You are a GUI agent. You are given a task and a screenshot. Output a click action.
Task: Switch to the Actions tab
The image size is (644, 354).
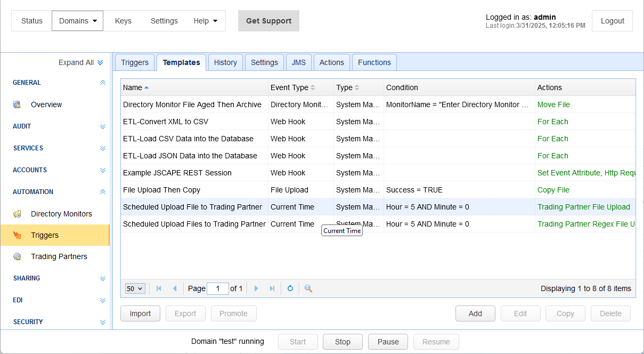332,62
